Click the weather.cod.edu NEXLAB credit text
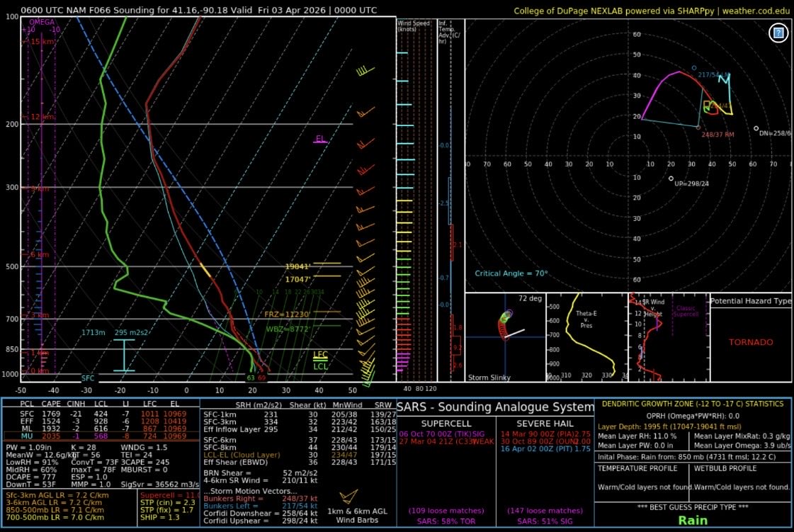The image size is (794, 532). [651, 11]
